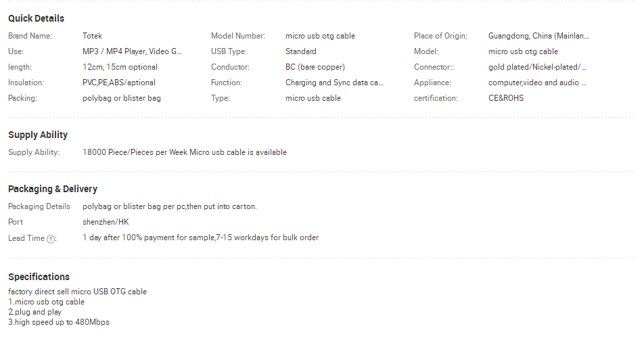Click the Packaging & Delivery heading
Viewport: 644px width, 339px height.
[x=53, y=189]
